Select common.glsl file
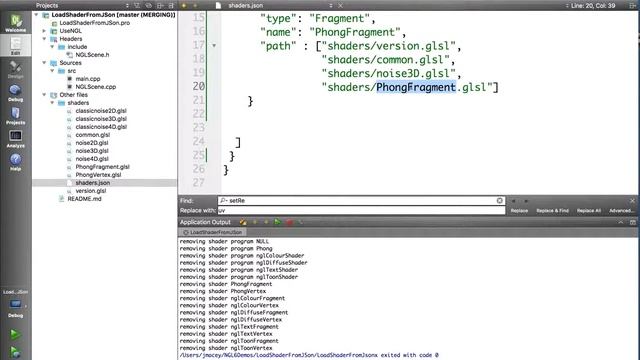 (x=93, y=135)
